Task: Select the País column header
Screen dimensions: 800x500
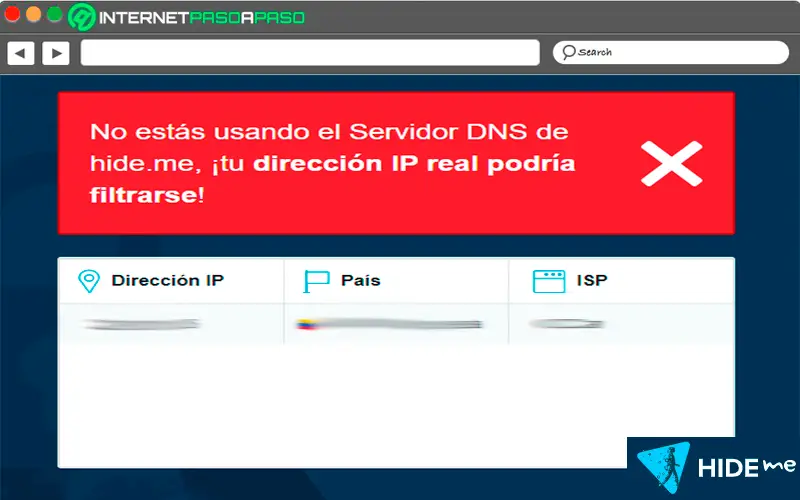Action: pos(396,281)
